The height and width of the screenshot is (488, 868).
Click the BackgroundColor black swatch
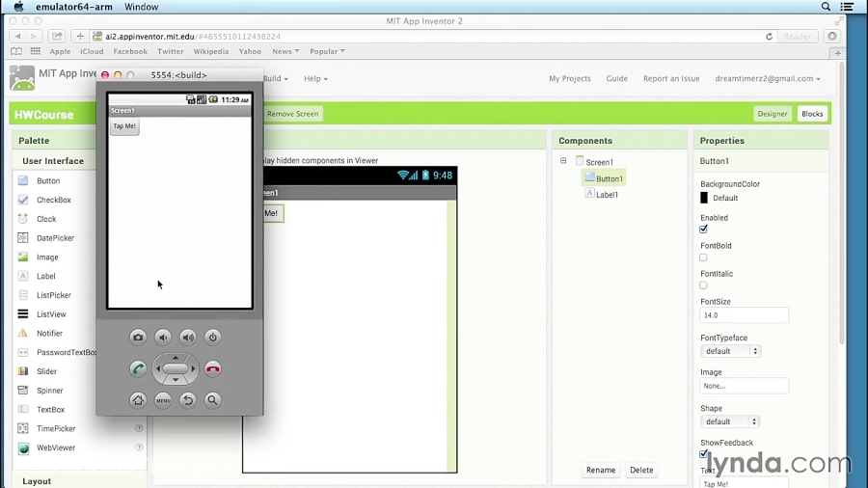(x=704, y=198)
